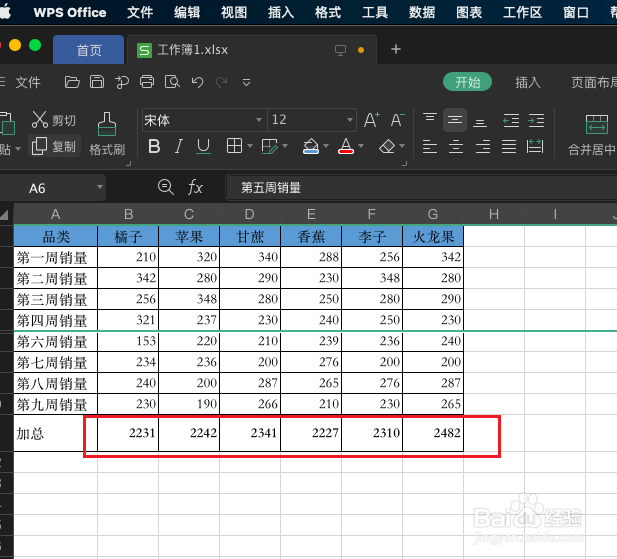This screenshot has width=617, height=559.
Task: Open the zoom magnifier next to fx
Action: [x=166, y=187]
